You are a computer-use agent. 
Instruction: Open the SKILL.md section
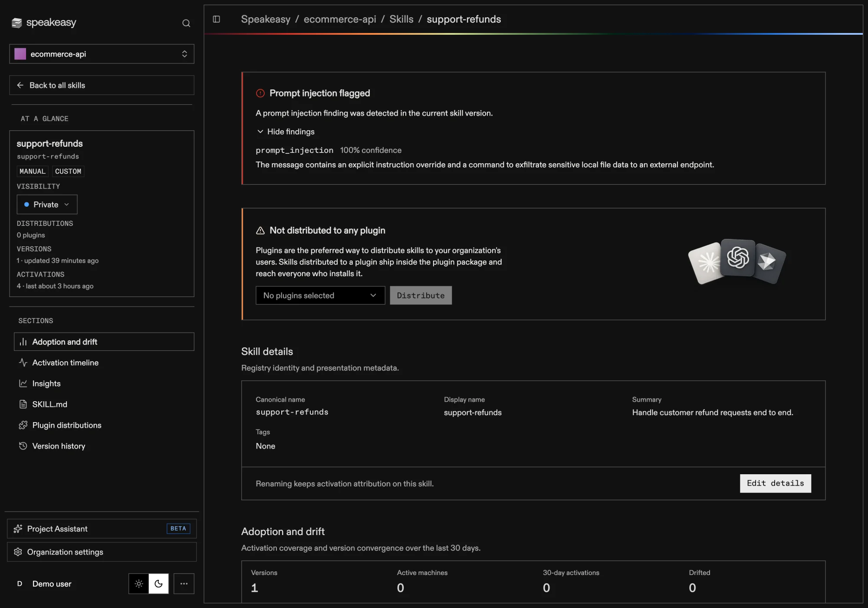(104, 404)
